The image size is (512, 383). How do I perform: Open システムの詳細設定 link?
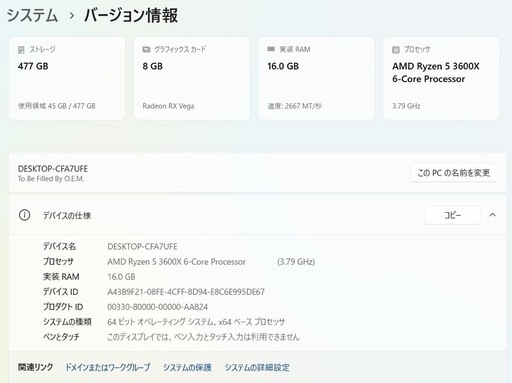click(x=257, y=367)
